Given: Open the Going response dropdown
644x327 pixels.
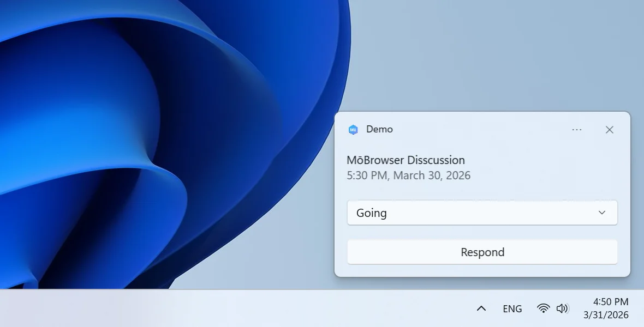Looking at the screenshot, I should (x=482, y=213).
